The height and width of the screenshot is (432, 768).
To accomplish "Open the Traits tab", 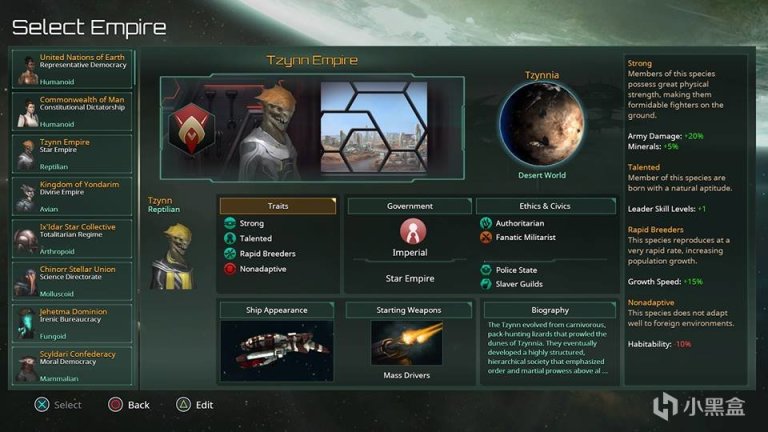I will [278, 206].
